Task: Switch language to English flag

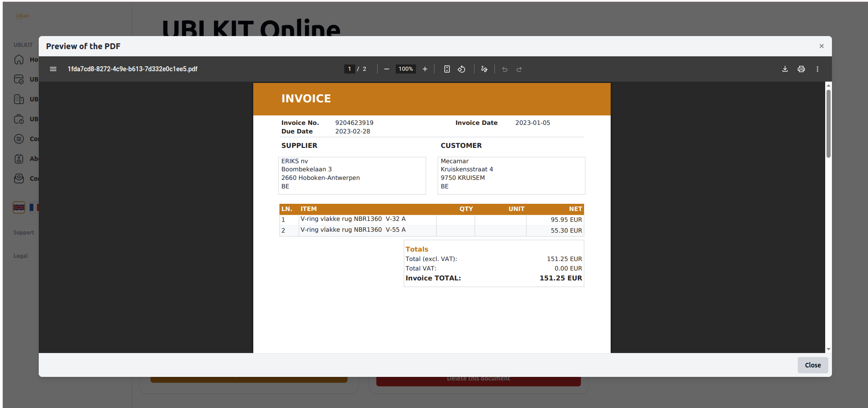Action: pyautogui.click(x=19, y=207)
